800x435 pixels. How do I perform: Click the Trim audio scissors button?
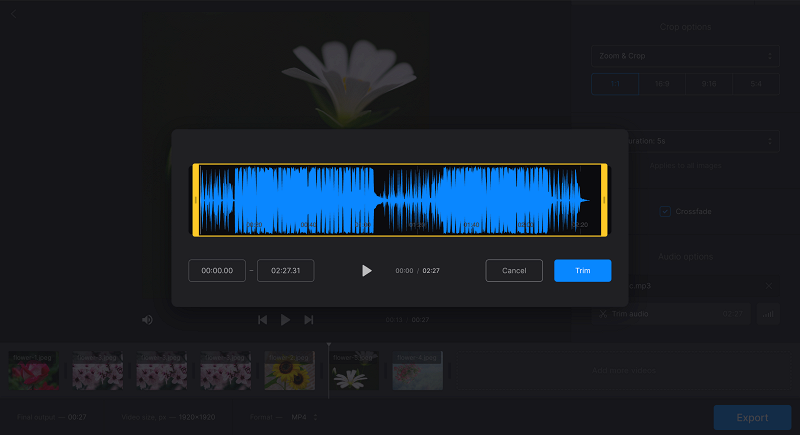point(671,314)
